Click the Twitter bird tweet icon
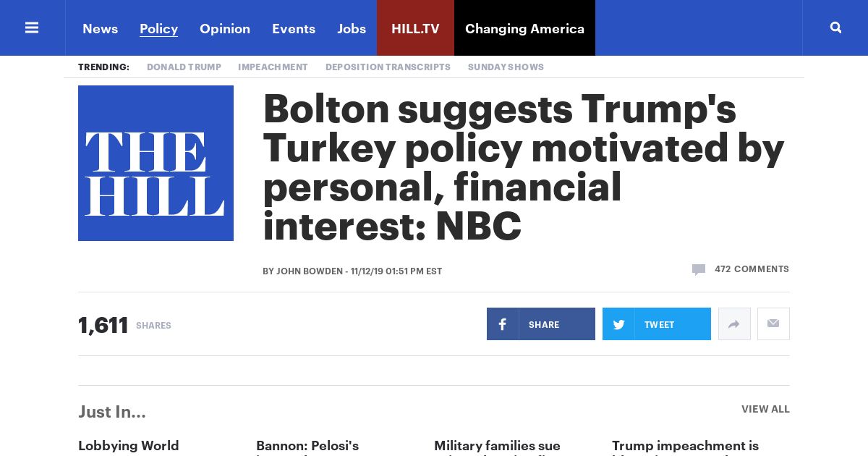This screenshot has width=868, height=456. tap(618, 324)
